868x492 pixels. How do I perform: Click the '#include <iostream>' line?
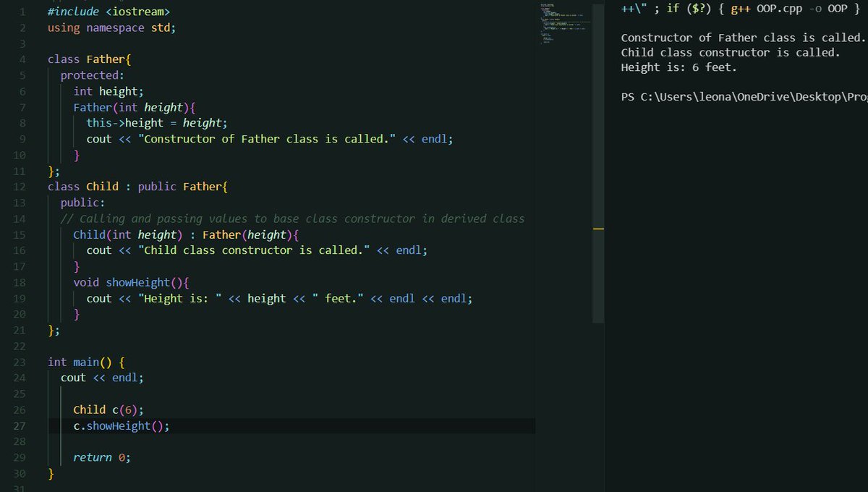109,12
